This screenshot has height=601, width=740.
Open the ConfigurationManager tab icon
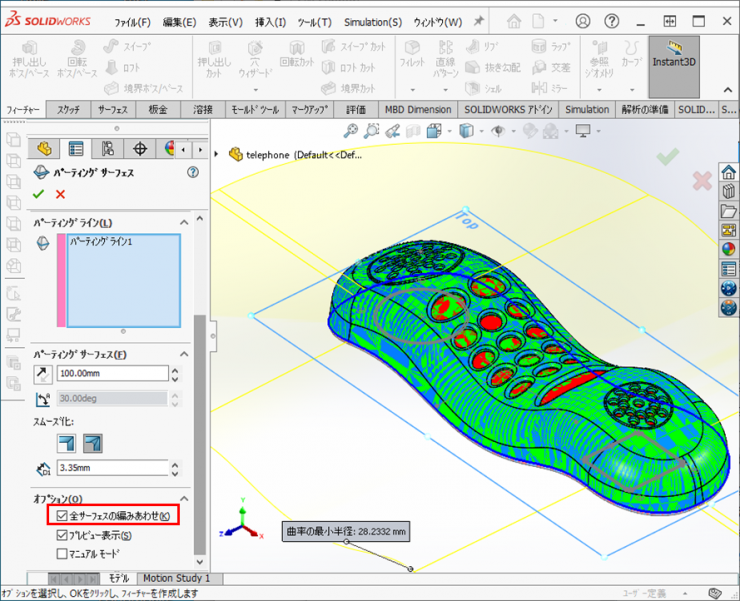pyautogui.click(x=107, y=149)
